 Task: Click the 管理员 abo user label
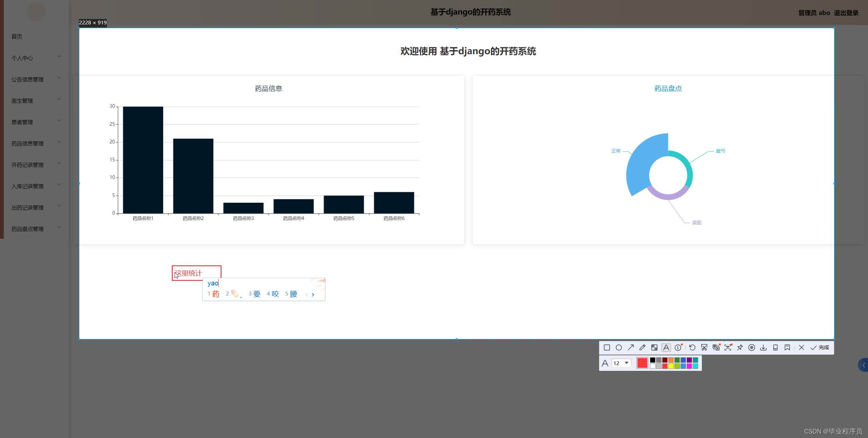[814, 13]
